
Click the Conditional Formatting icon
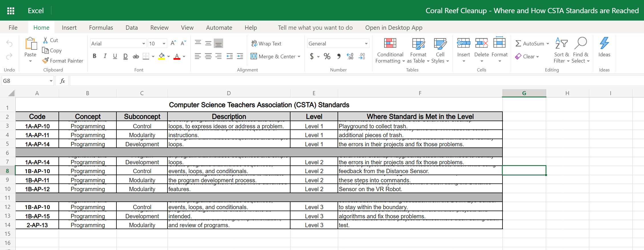390,43
